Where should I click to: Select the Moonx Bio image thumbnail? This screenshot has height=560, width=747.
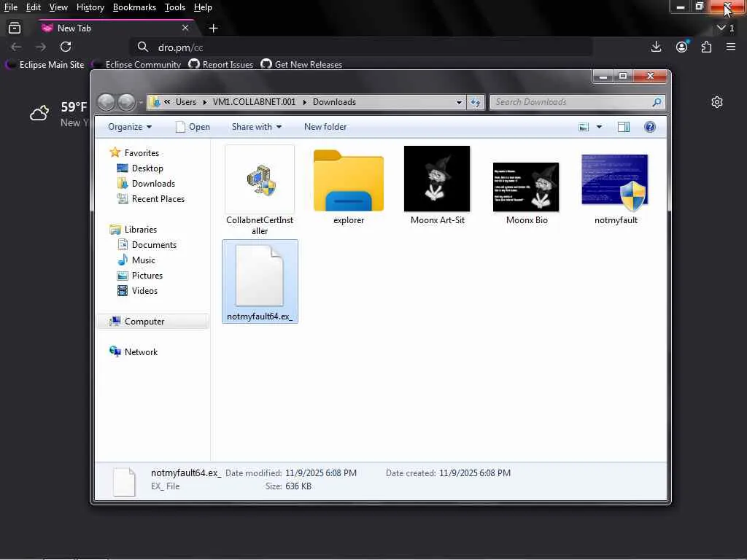pyautogui.click(x=526, y=187)
